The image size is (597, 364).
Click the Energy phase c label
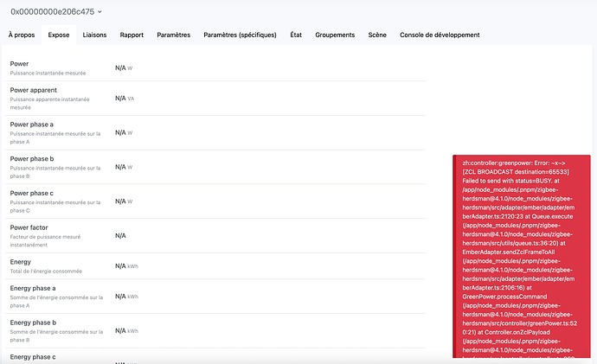pos(33,357)
